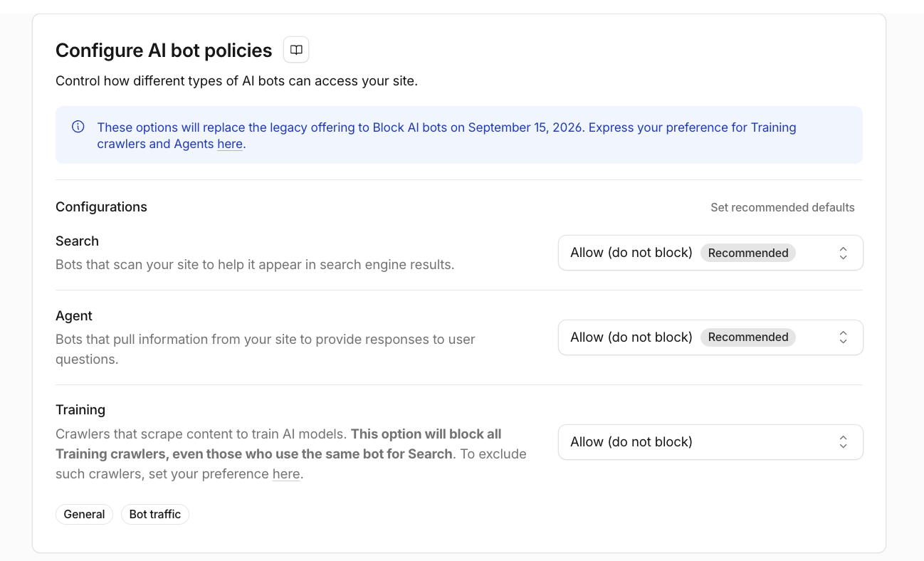Select the Bot traffic tag
The image size is (924, 561).
coord(155,514)
